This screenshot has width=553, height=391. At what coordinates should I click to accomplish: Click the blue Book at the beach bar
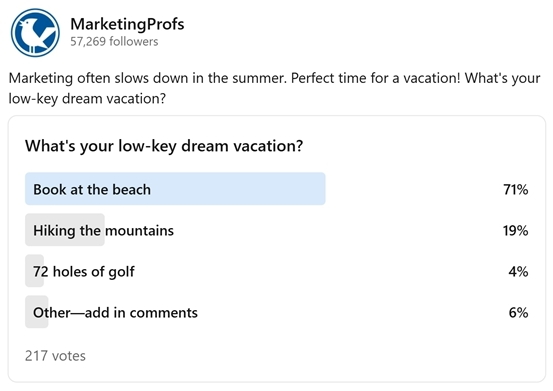click(175, 189)
